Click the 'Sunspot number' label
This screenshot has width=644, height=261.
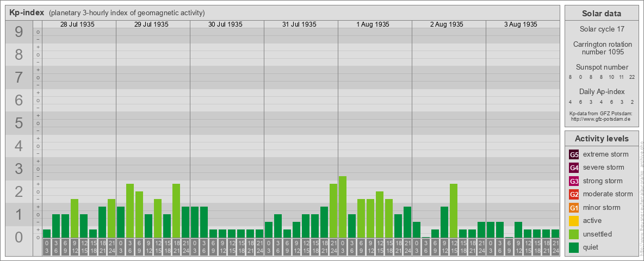tap(602, 67)
